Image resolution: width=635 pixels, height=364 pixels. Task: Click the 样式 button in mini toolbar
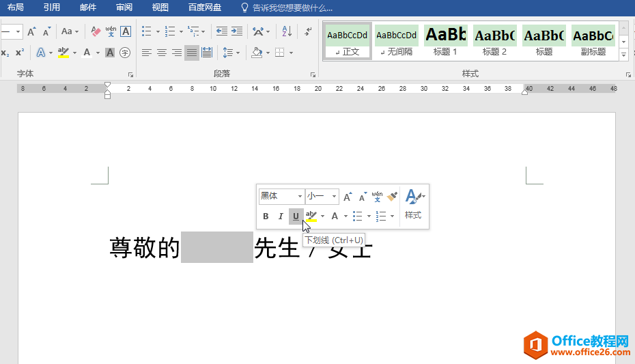pyautogui.click(x=414, y=206)
